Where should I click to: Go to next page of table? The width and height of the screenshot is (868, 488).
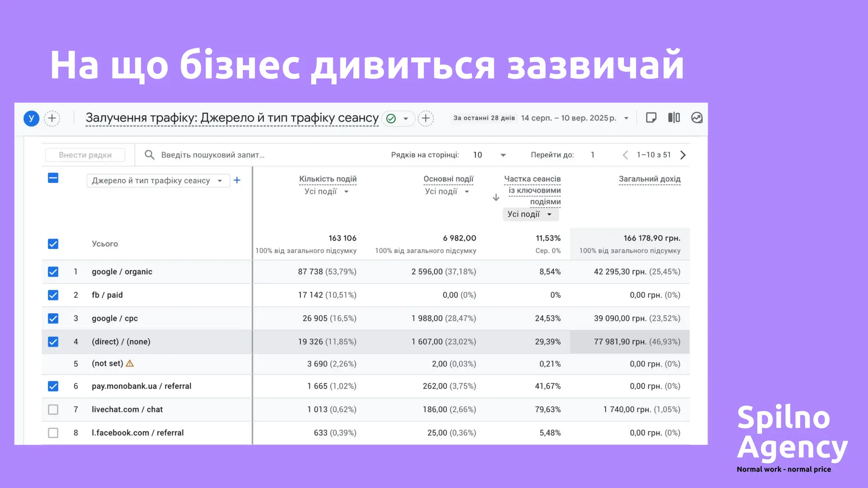pos(683,155)
